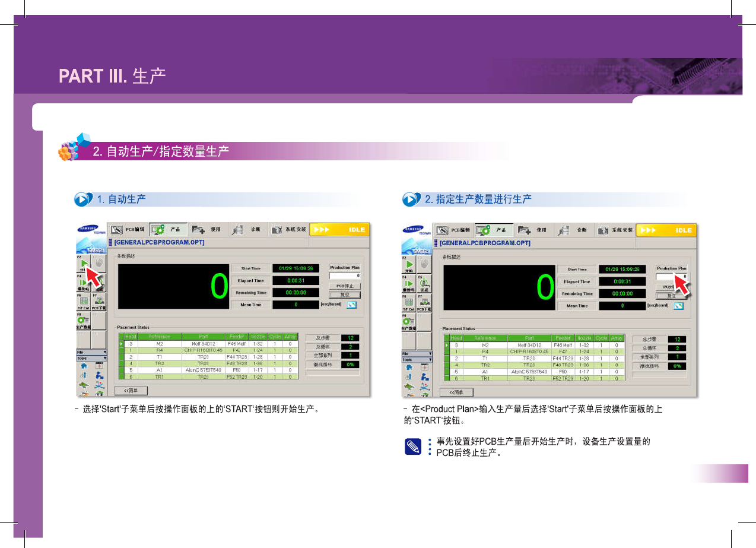The image size is (756, 548).
Task: Open the Tools dropdown in screenshot 2
Action: [x=417, y=359]
